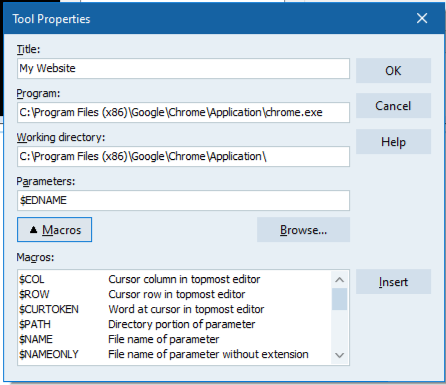The height and width of the screenshot is (385, 446).
Task: Open Help for Tool Properties
Action: point(393,142)
